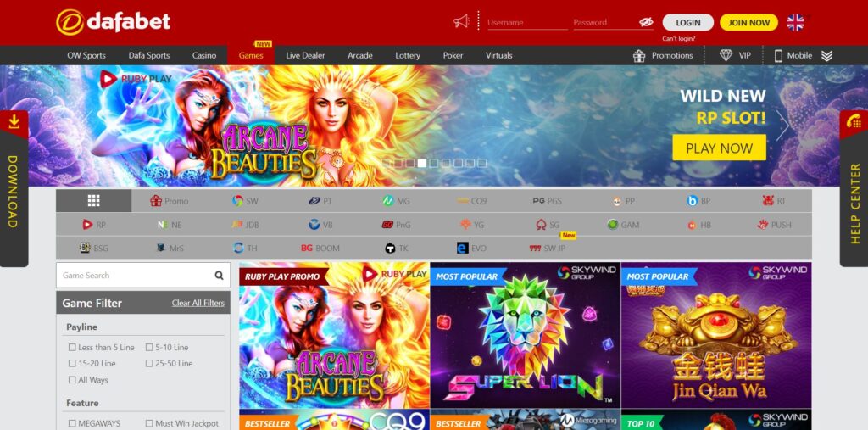Screen dimensions: 868x430
Task: Select the RP provider filter
Action: 93,225
